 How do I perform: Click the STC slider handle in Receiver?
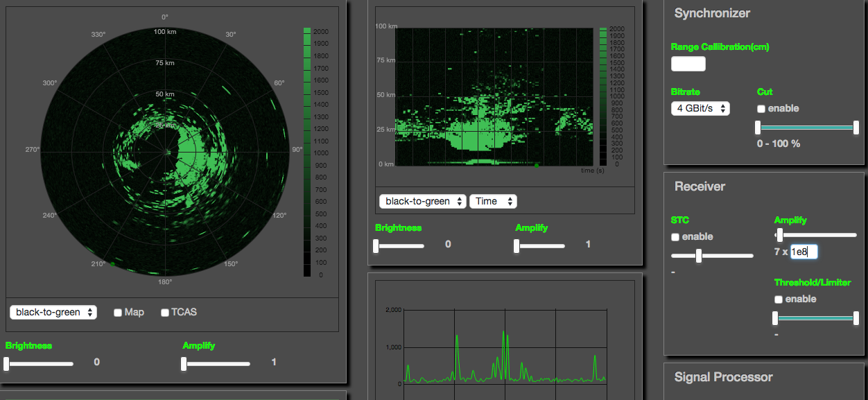tap(699, 256)
